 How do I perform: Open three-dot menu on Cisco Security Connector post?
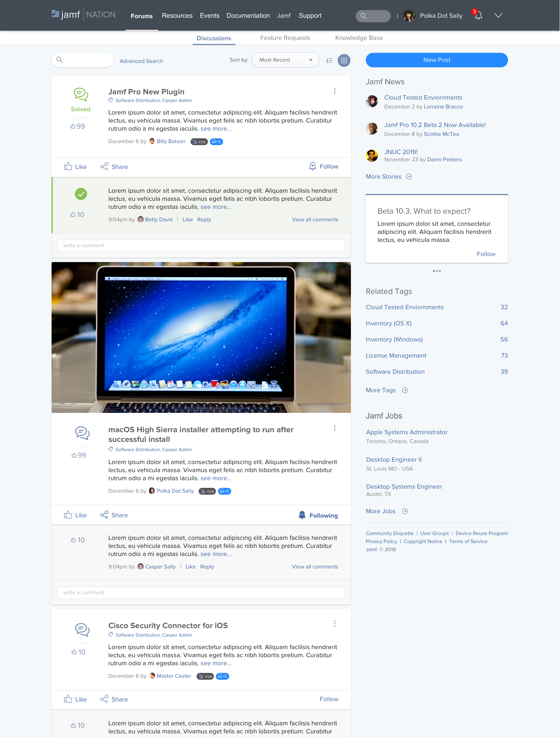coord(335,624)
